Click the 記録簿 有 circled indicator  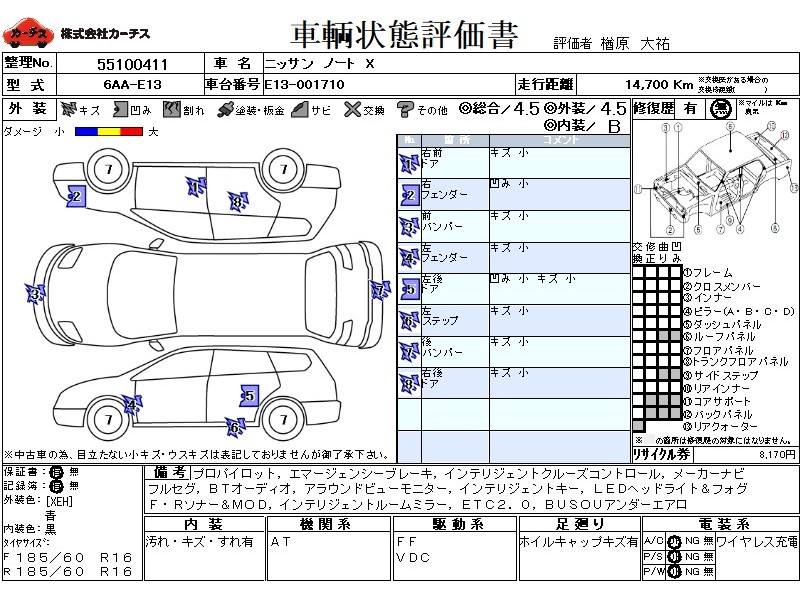[x=55, y=485]
